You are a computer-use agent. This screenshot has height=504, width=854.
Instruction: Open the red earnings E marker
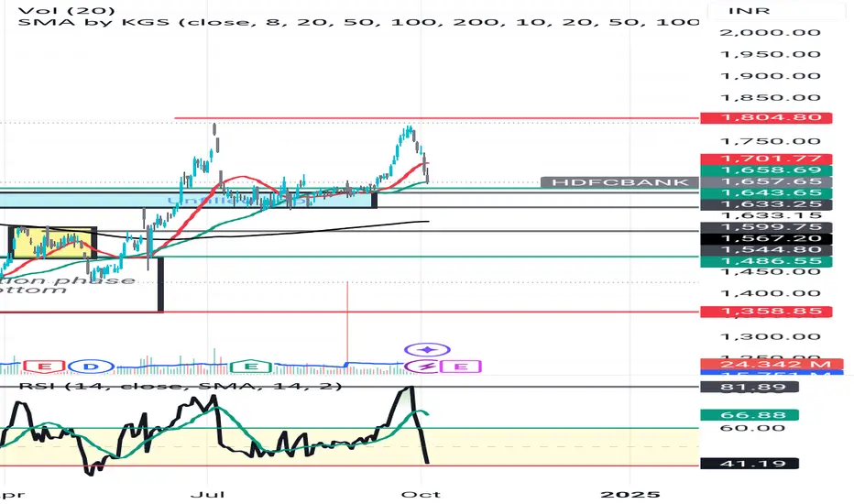(44, 367)
